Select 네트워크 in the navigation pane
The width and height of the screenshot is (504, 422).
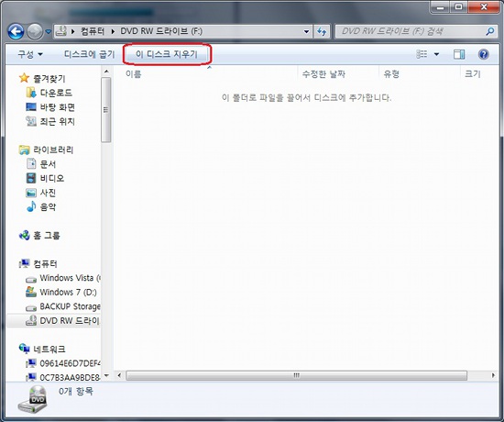coord(49,349)
